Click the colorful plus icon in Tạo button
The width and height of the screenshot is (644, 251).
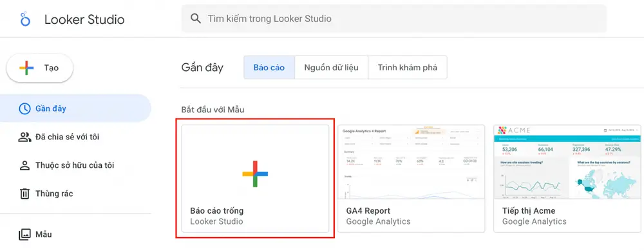(x=26, y=68)
